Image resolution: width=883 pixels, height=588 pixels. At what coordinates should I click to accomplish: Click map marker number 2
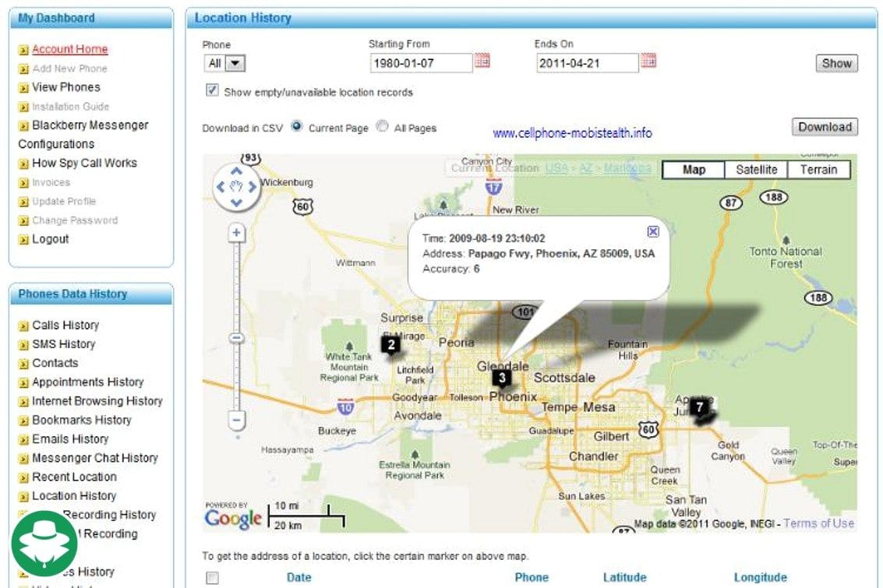click(390, 343)
